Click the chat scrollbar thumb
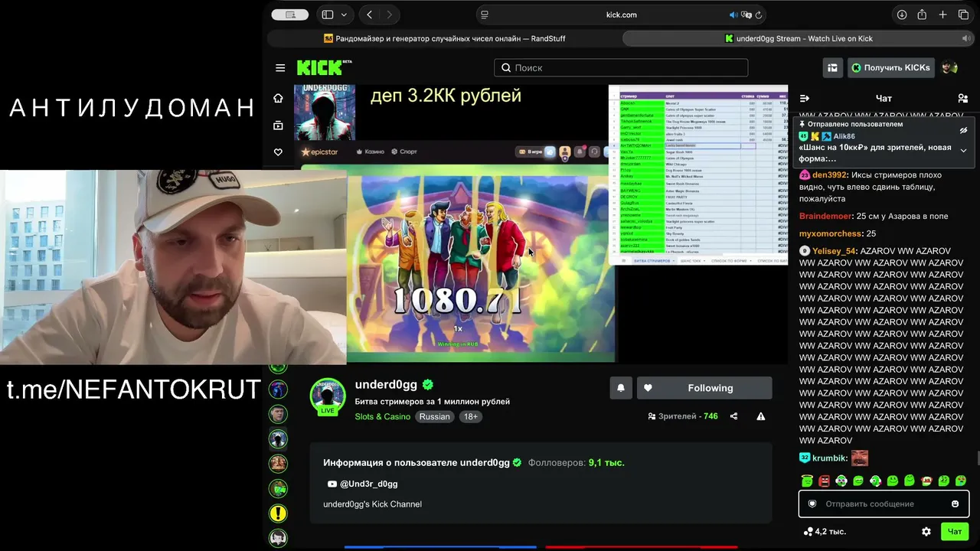Viewport: 980px width, 551px height. point(977,458)
